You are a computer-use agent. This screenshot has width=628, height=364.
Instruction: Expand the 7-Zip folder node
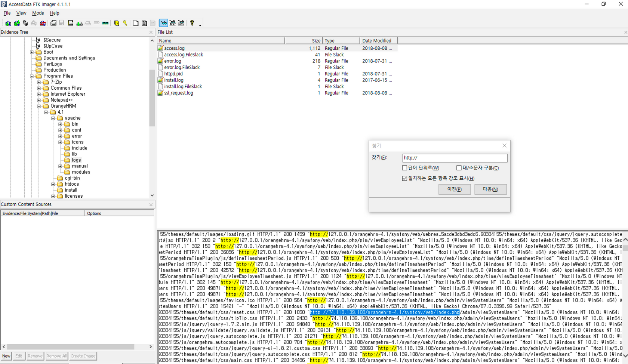(39, 82)
